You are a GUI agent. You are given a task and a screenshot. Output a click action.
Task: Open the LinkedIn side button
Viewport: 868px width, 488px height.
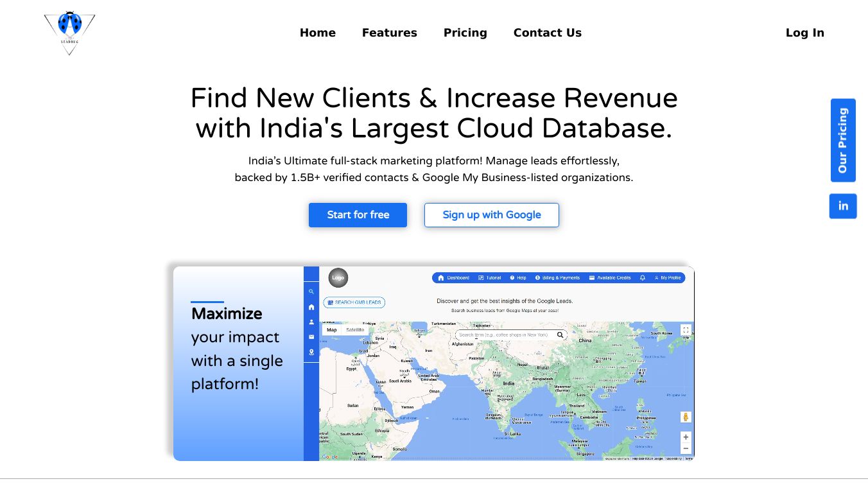click(843, 206)
